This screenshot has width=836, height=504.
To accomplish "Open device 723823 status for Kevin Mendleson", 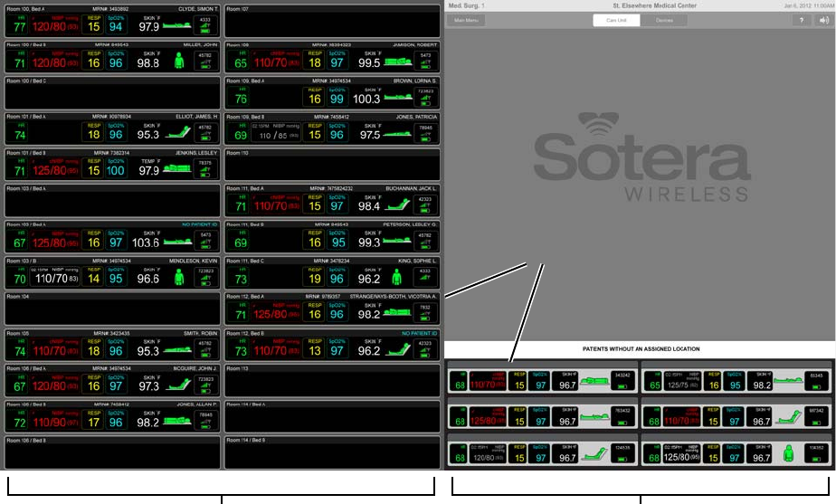I will coord(205,276).
